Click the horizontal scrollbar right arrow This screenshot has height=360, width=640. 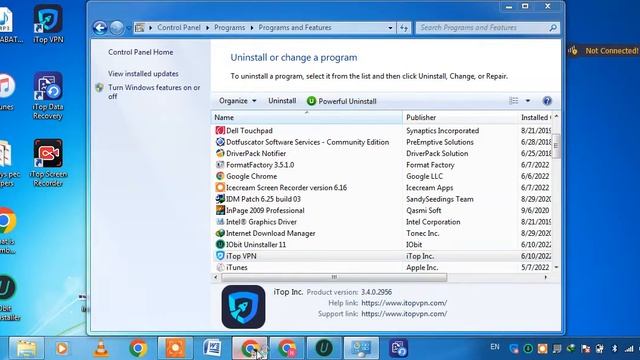click(x=546, y=277)
